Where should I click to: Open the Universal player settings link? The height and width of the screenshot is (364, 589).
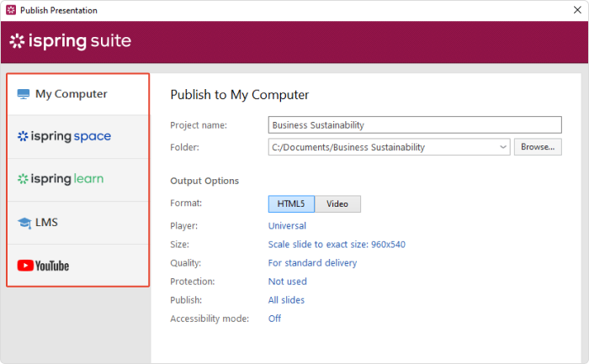[287, 226]
